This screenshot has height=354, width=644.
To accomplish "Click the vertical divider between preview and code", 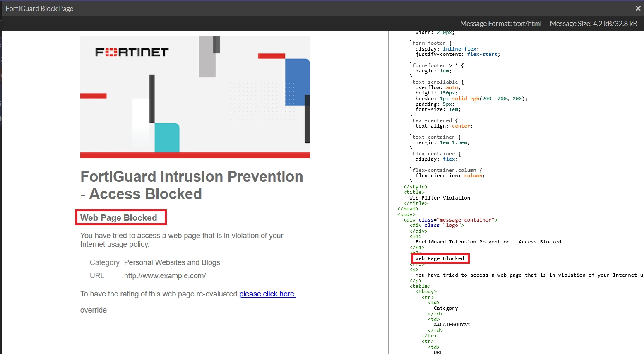I will 389,193.
